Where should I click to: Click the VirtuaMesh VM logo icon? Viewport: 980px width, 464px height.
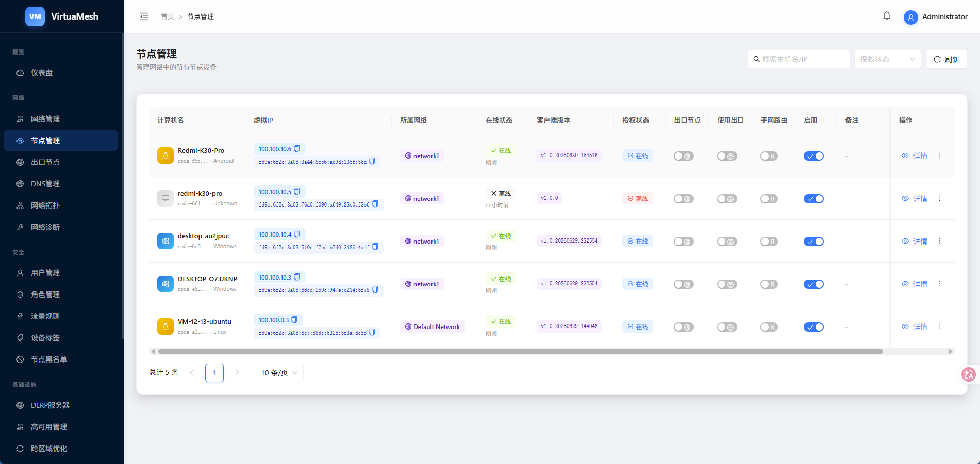coord(35,16)
